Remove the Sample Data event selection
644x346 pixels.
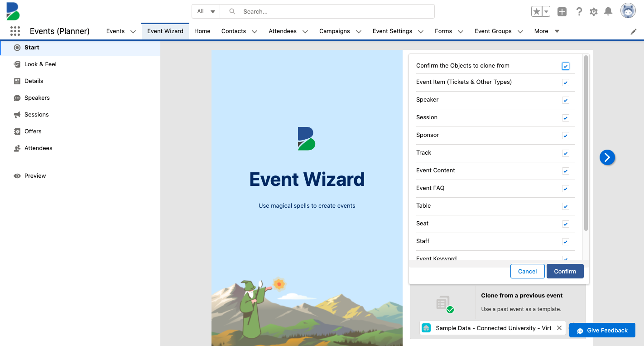(x=559, y=328)
